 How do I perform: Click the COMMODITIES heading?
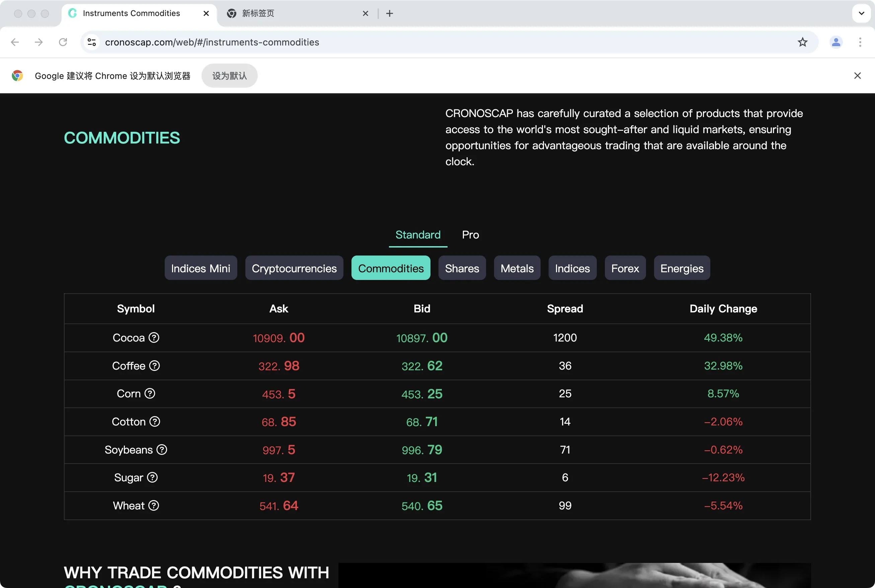122,137
